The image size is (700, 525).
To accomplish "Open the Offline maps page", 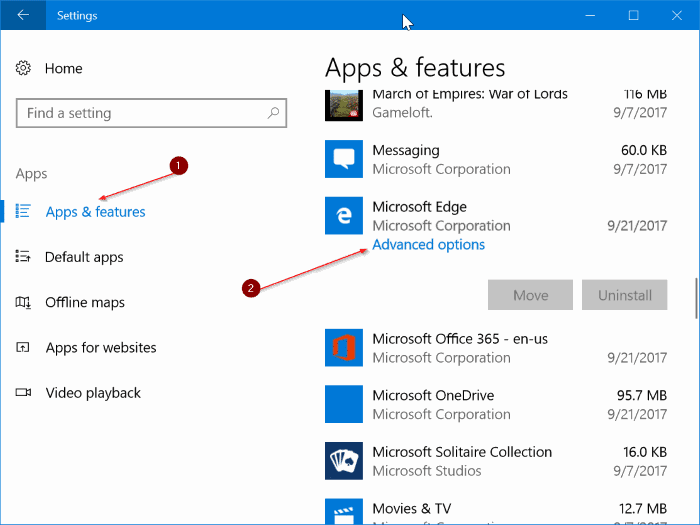I will [x=85, y=302].
